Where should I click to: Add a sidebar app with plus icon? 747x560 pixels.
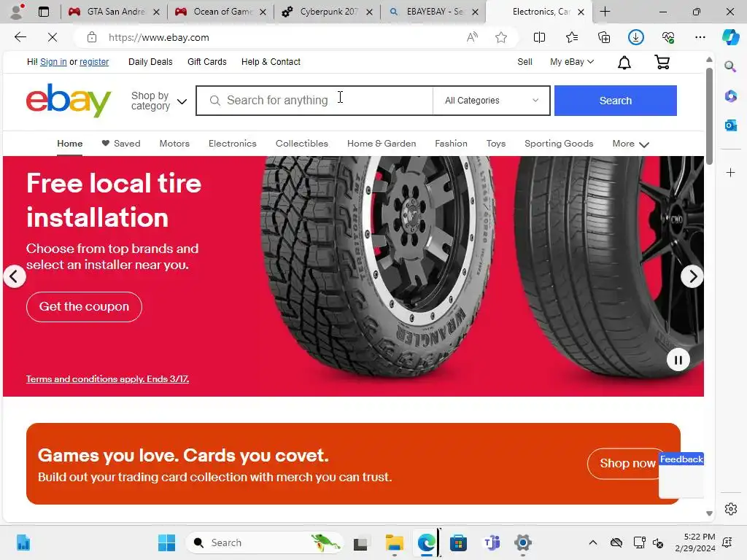(x=730, y=172)
